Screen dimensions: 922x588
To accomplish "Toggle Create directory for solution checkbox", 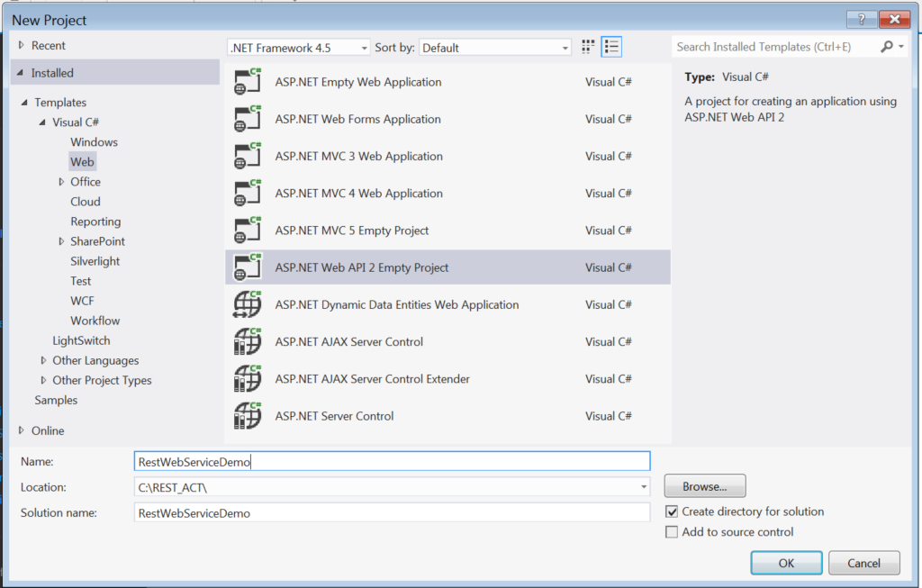I will (x=672, y=511).
